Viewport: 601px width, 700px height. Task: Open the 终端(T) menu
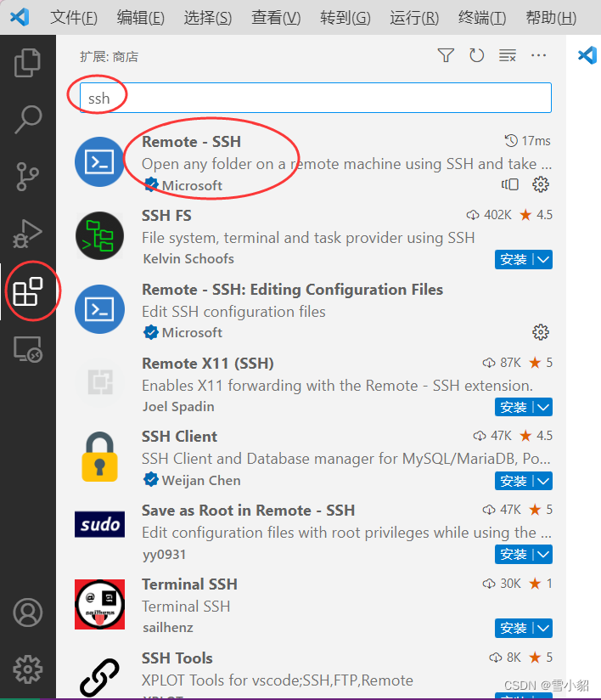point(482,18)
